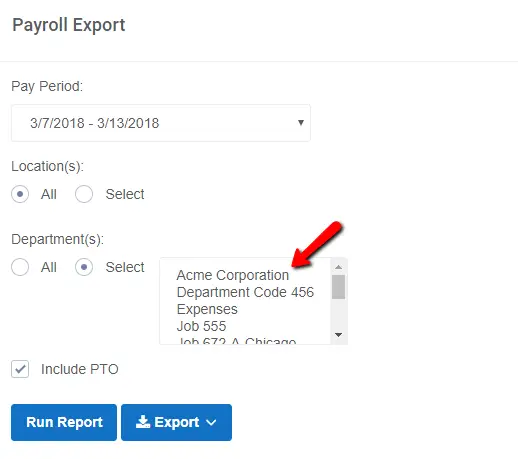Select Acme Corporation in department list
This screenshot has width=518, height=459.
click(233, 275)
